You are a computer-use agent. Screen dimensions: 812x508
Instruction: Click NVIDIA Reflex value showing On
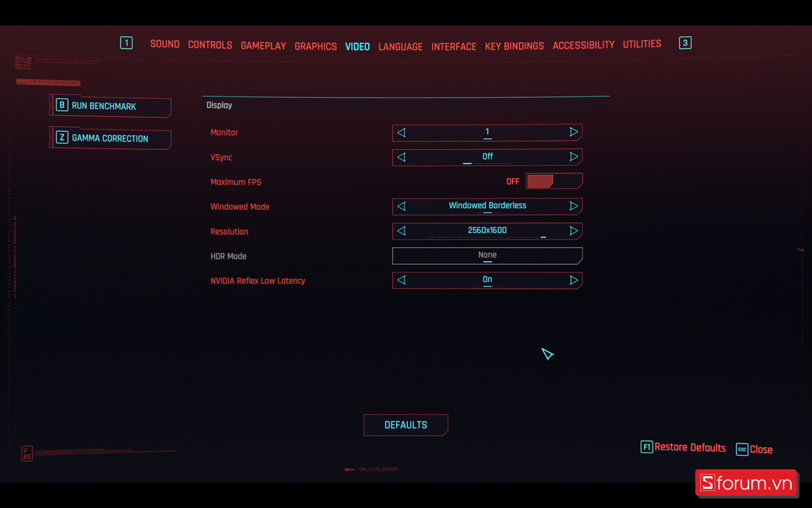click(x=487, y=280)
